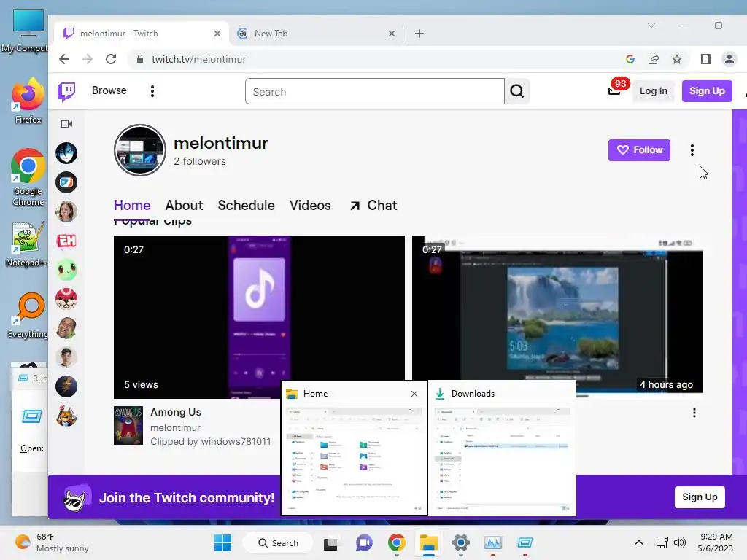Open the Everything search desktop shortcut
The height and width of the screenshot is (560, 747).
point(28,315)
